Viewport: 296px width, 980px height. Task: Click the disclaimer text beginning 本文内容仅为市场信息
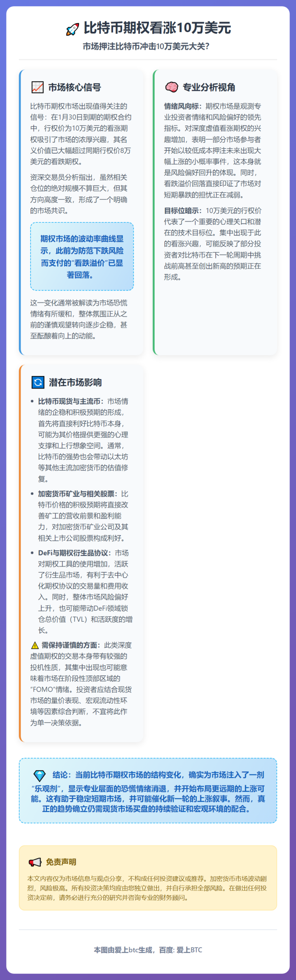(147, 888)
